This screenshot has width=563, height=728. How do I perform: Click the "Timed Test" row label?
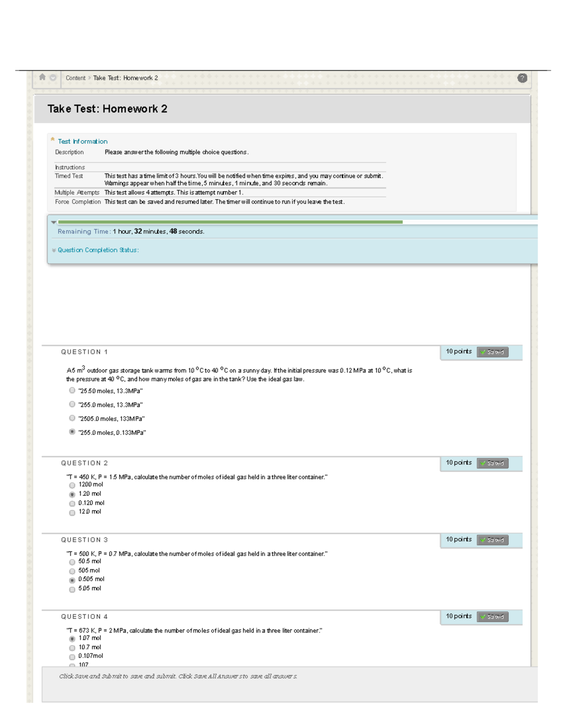click(69, 176)
